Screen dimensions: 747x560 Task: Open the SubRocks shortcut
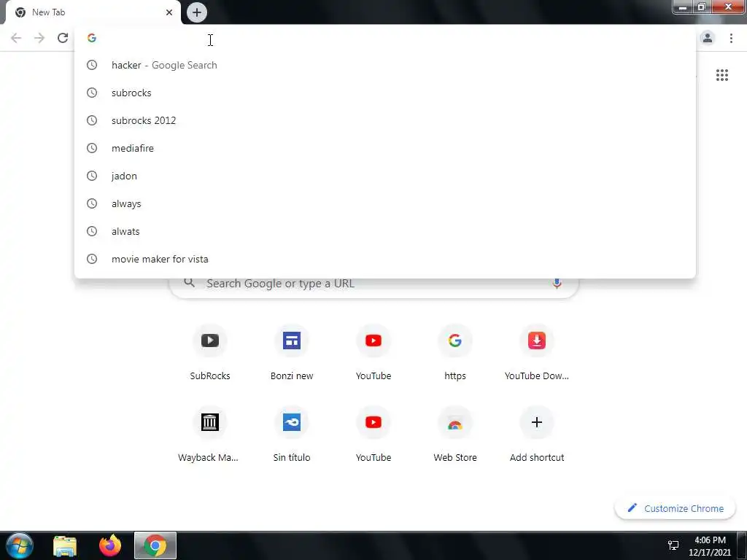pos(210,353)
